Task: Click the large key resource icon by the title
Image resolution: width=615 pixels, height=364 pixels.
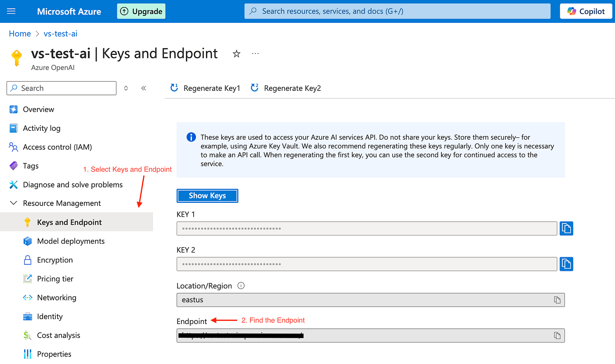Action: pyautogui.click(x=17, y=58)
